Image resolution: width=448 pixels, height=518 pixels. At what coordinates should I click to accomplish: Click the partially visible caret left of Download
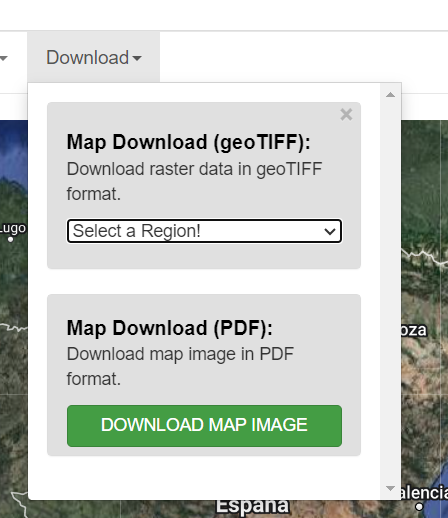click(4, 59)
